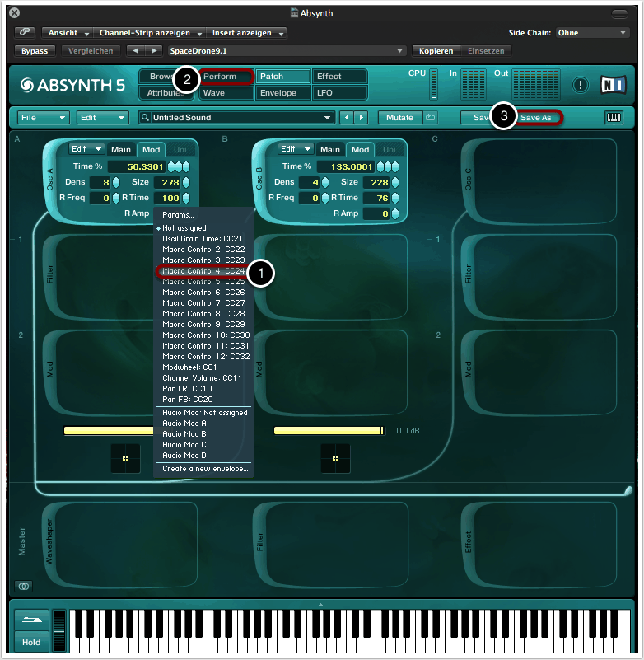Open the Native Instruments NI logo
644x660 pixels.
coord(614,85)
